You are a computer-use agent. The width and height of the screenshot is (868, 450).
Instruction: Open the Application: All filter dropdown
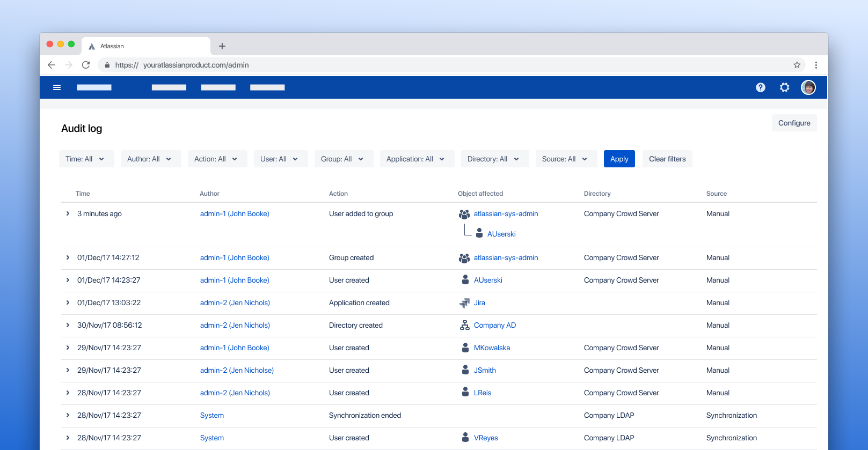point(417,159)
